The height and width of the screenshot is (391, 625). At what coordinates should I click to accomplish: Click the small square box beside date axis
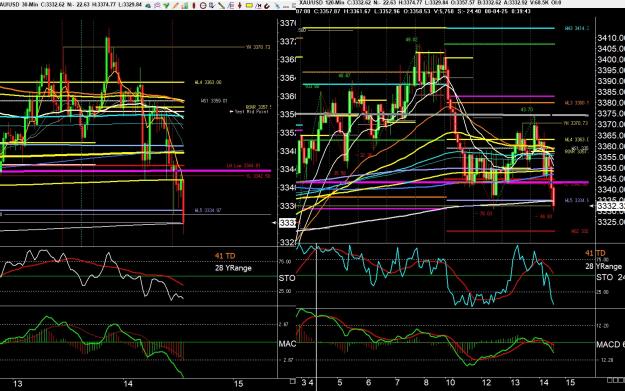tap(293, 381)
